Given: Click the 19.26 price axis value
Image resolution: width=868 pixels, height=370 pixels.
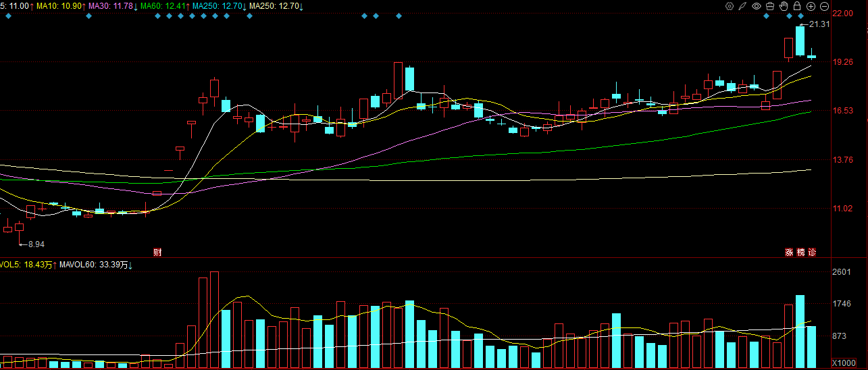Looking at the screenshot, I should (x=844, y=61).
